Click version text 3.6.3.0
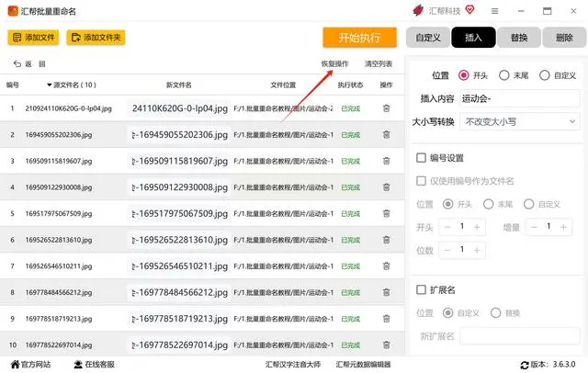The width and height of the screenshot is (588, 373). pos(564,365)
